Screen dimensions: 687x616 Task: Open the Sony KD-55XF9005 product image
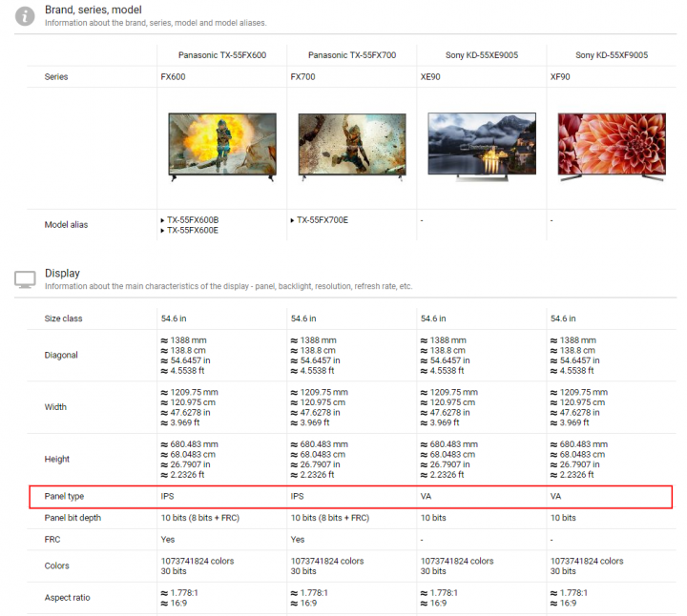612,147
